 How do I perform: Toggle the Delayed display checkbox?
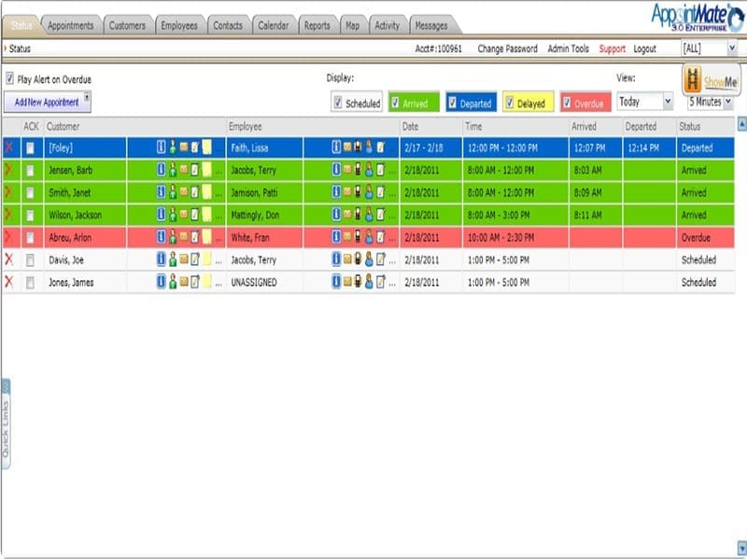tap(509, 103)
